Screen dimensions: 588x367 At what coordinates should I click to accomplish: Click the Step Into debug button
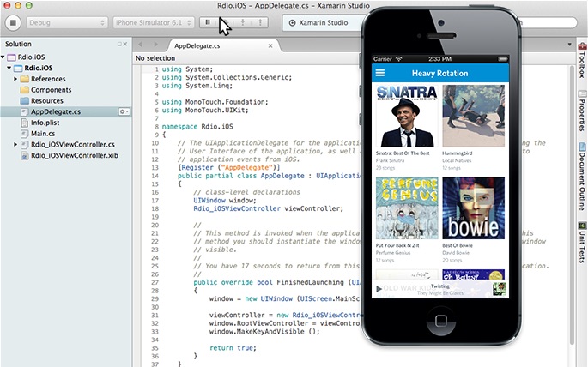243,22
